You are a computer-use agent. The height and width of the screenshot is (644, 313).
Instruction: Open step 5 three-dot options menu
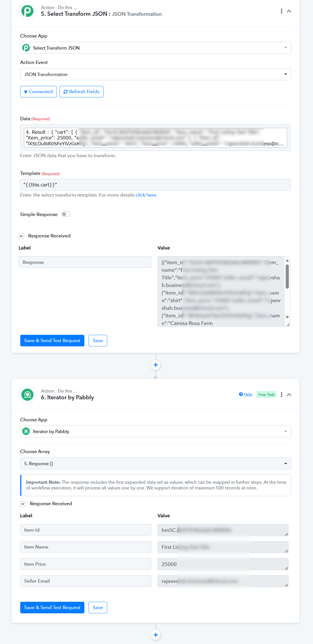[x=282, y=11]
